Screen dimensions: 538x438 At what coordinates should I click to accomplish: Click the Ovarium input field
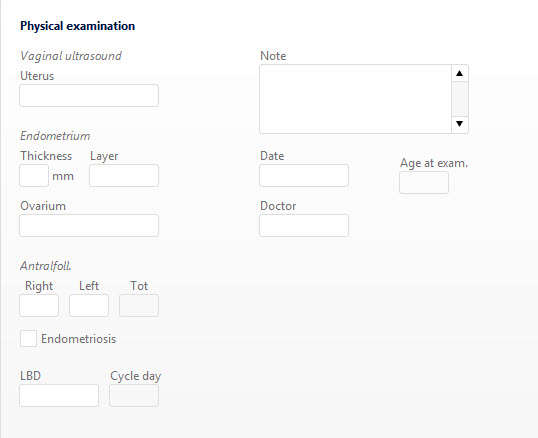click(x=89, y=226)
